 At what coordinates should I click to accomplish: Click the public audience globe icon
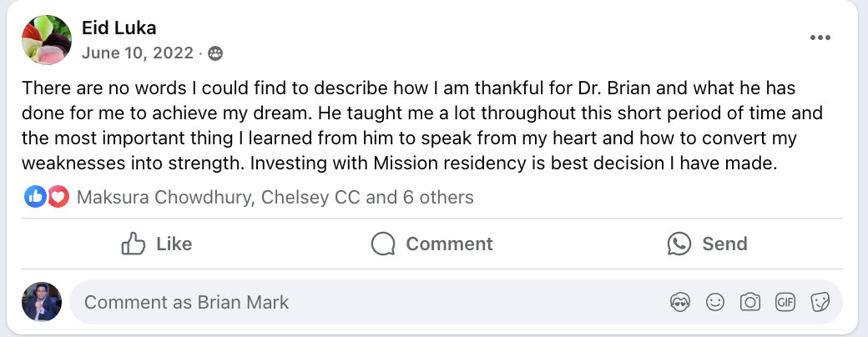[215, 53]
